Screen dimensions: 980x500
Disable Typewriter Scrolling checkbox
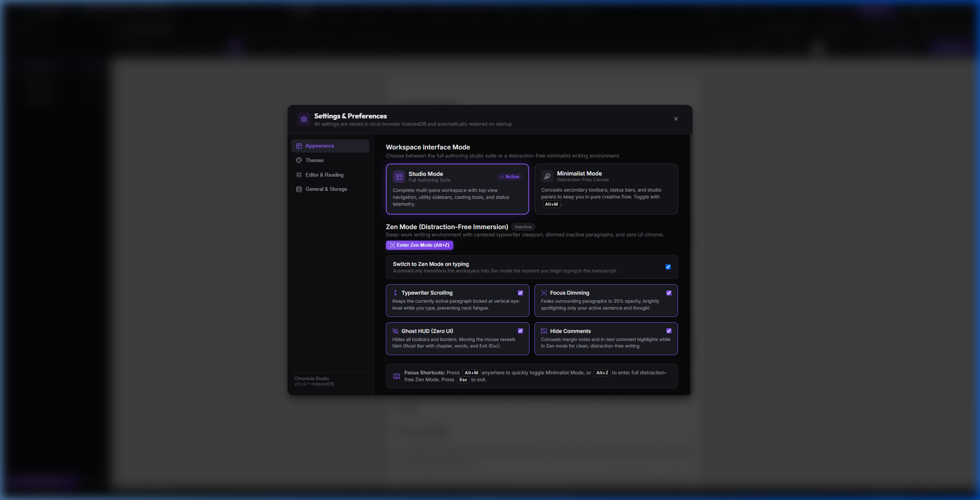point(521,293)
